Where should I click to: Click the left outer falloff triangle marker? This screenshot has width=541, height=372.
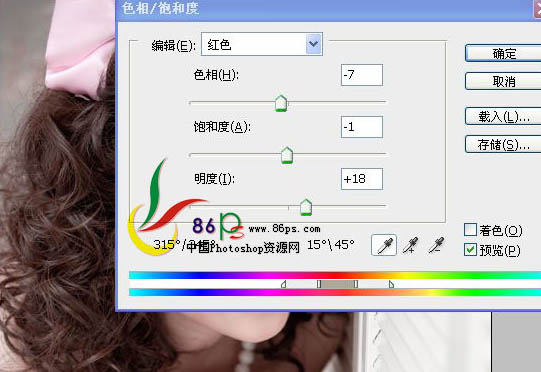284,284
